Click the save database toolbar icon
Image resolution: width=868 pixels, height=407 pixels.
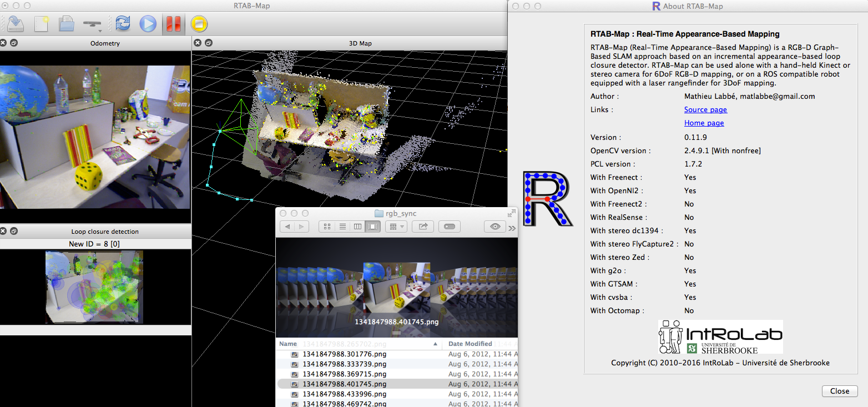(x=15, y=23)
